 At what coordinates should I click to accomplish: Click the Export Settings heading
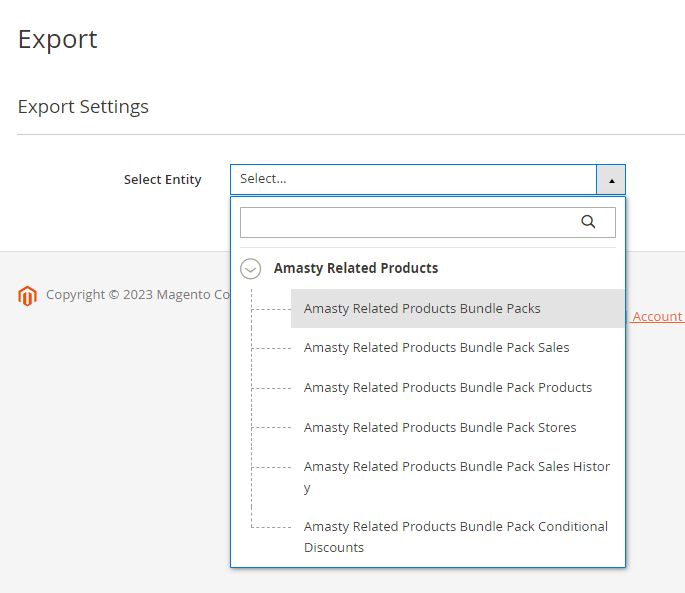coord(83,107)
